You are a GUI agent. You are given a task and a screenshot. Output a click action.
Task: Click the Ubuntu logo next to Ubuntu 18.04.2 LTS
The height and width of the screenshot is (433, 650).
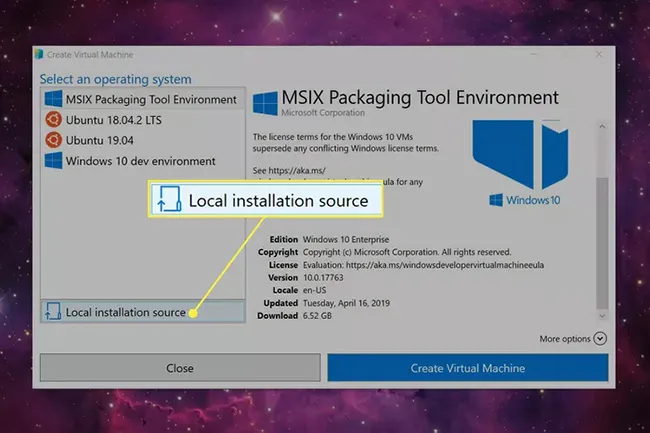pos(53,120)
